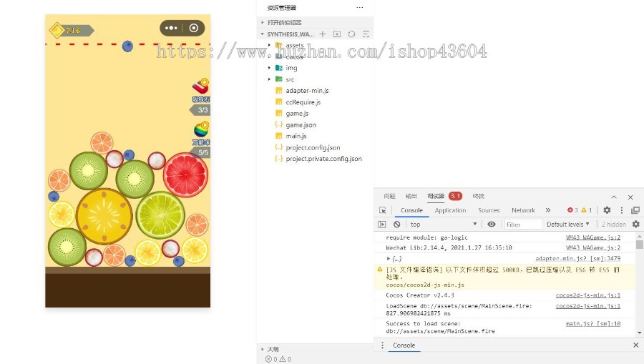Viewport: 644px width, 364px height.
Task: Open cocos2d-js-min.js:1 link on LoadScene row
Action: pos(588,306)
